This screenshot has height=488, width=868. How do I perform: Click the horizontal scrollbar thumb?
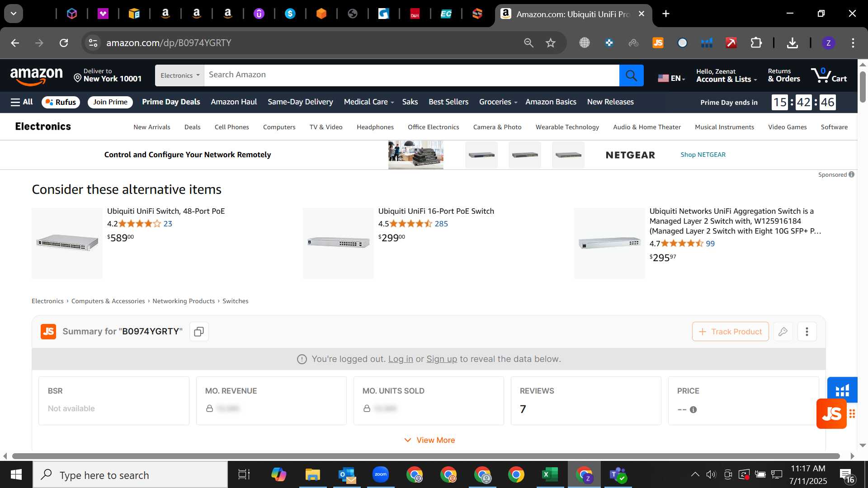tap(426, 456)
